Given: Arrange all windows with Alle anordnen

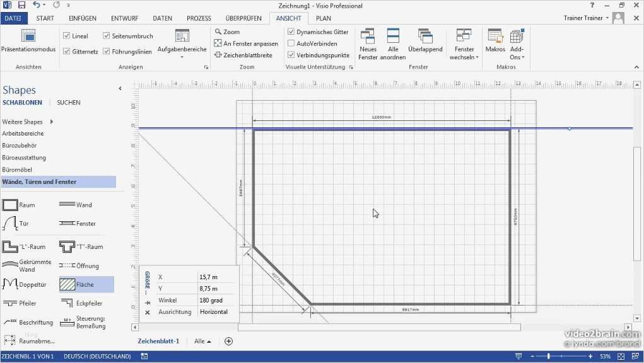Looking at the screenshot, I should click(x=392, y=44).
